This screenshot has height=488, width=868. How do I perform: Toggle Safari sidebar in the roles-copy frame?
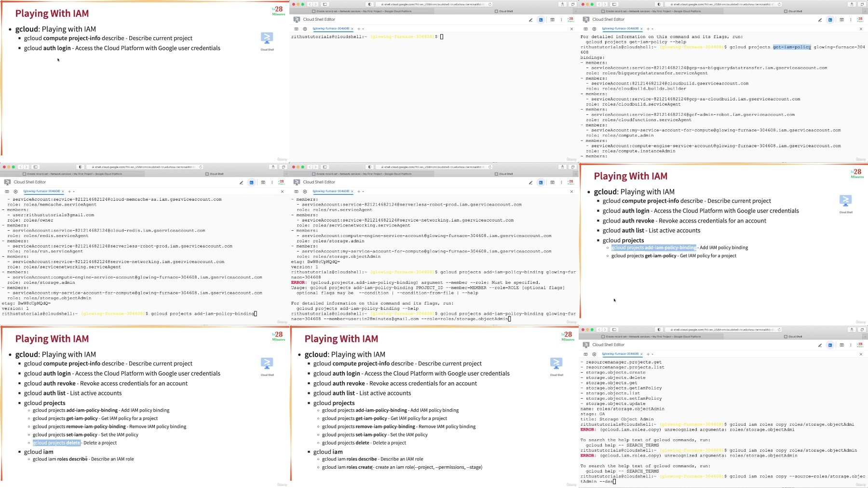coord(614,330)
